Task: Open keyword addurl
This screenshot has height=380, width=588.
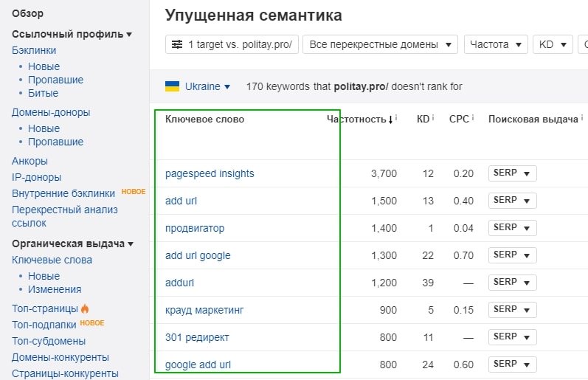Action: [x=179, y=283]
